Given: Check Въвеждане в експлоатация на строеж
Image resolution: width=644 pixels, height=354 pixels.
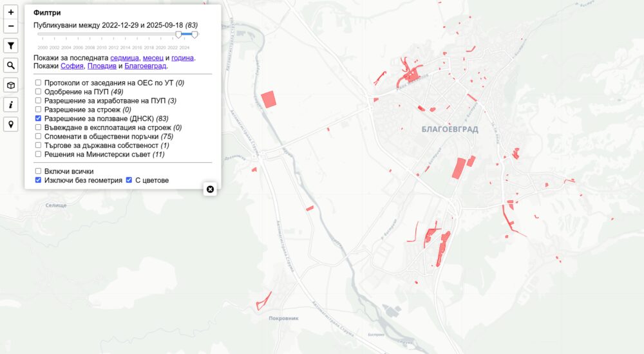Looking at the screenshot, I should [38, 127].
